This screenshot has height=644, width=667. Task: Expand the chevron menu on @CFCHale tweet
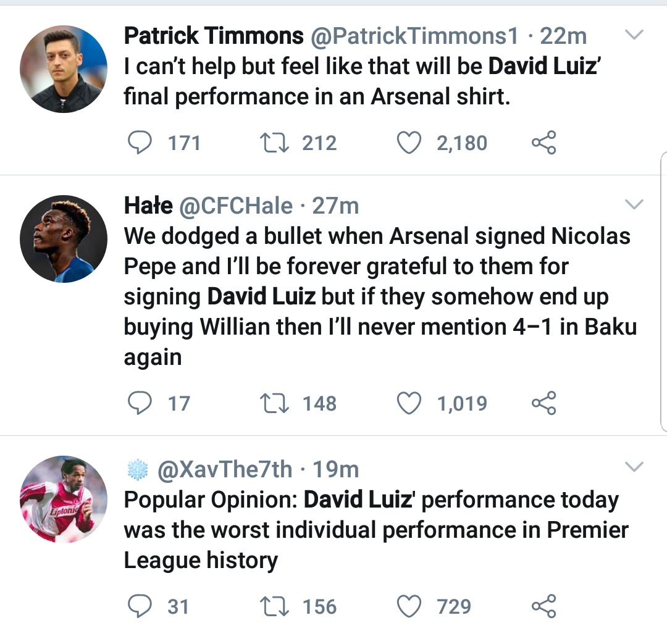point(635,204)
